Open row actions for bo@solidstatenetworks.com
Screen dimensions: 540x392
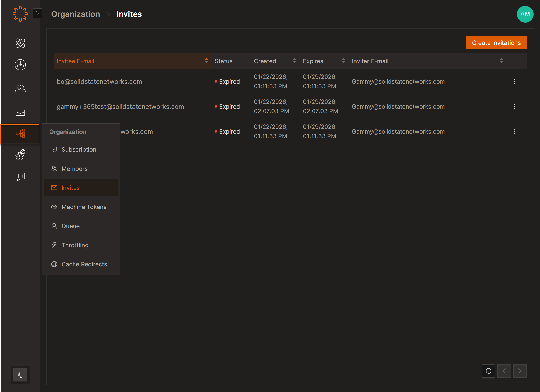tap(515, 82)
